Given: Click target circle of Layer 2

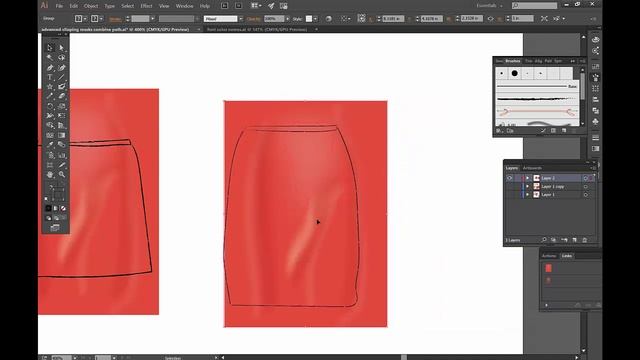Looking at the screenshot, I should coord(585,178).
